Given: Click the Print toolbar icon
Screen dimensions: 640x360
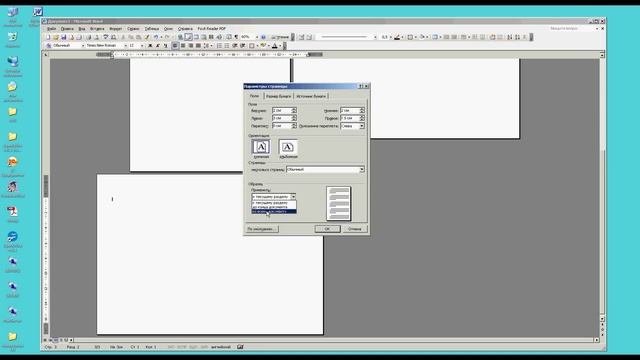Looking at the screenshot, I should 89,37.
